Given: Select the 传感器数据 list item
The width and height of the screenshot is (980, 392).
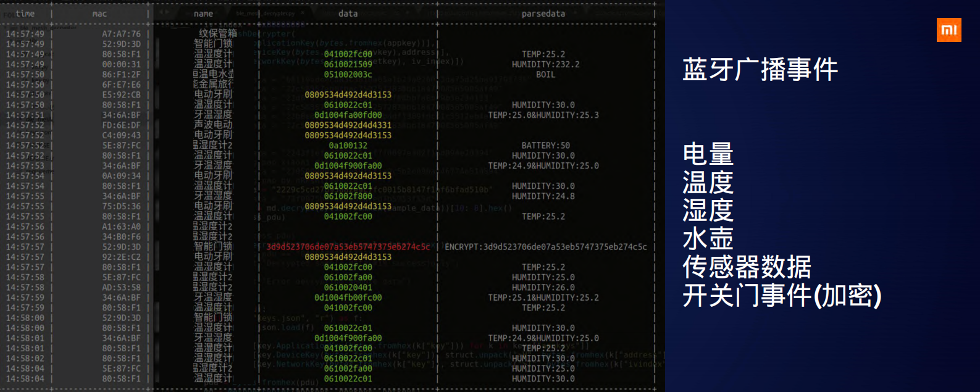Looking at the screenshot, I should [x=747, y=267].
